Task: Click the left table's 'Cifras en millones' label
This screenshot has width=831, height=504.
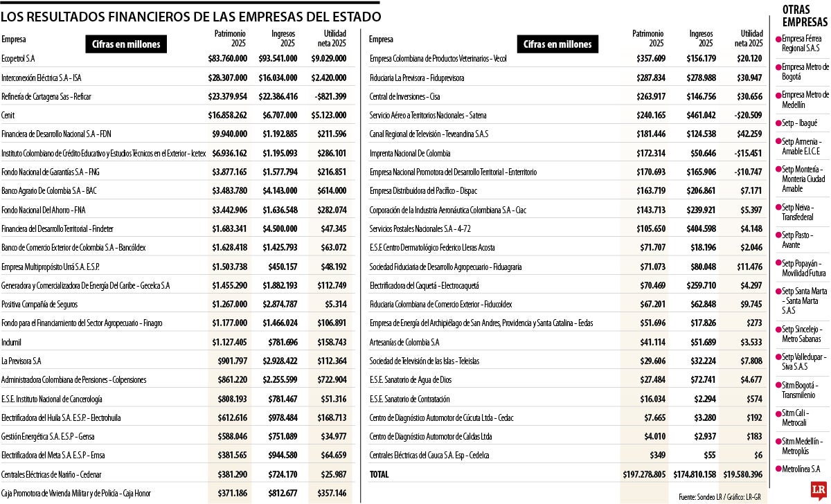Action: (x=126, y=44)
